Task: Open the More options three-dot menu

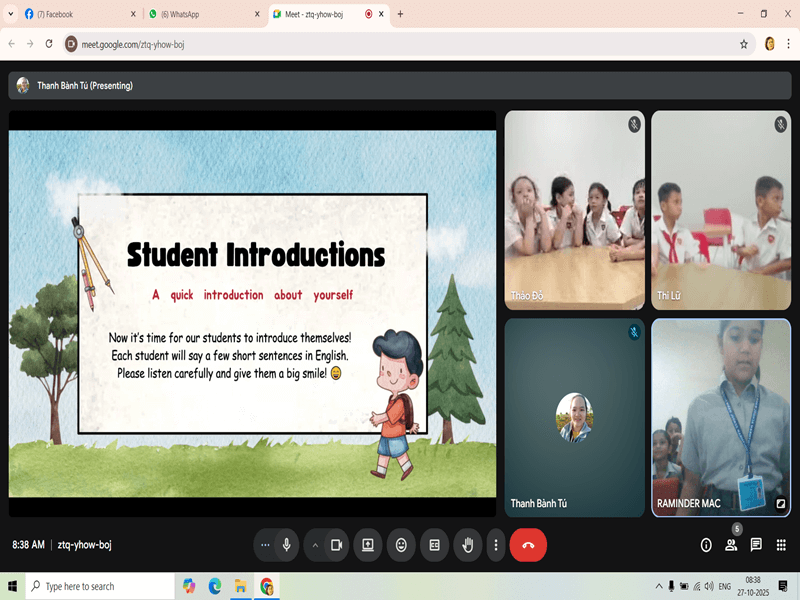Action: 496,545
